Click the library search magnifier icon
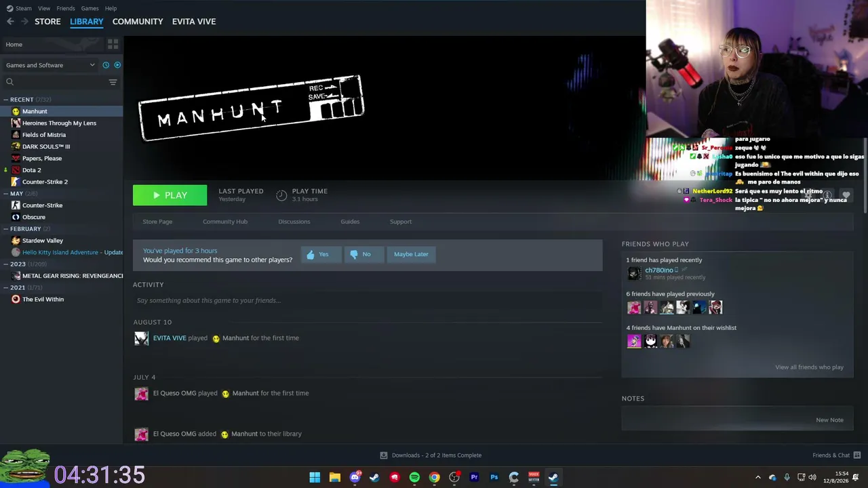Viewport: 868px width, 488px height. (x=9, y=82)
